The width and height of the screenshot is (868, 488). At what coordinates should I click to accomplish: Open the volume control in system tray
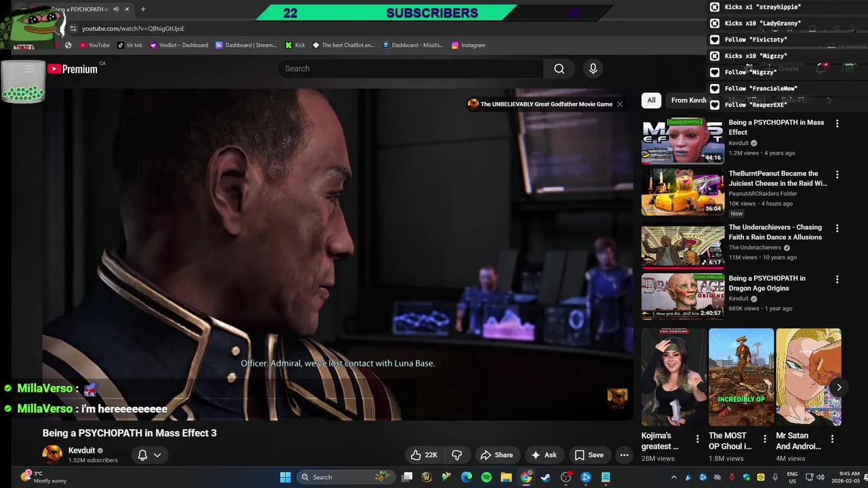(821, 477)
